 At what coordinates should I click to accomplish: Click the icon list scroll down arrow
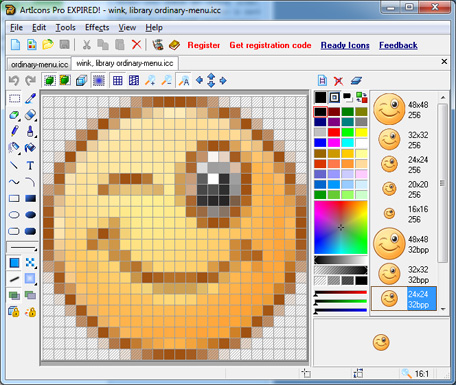tap(443, 309)
